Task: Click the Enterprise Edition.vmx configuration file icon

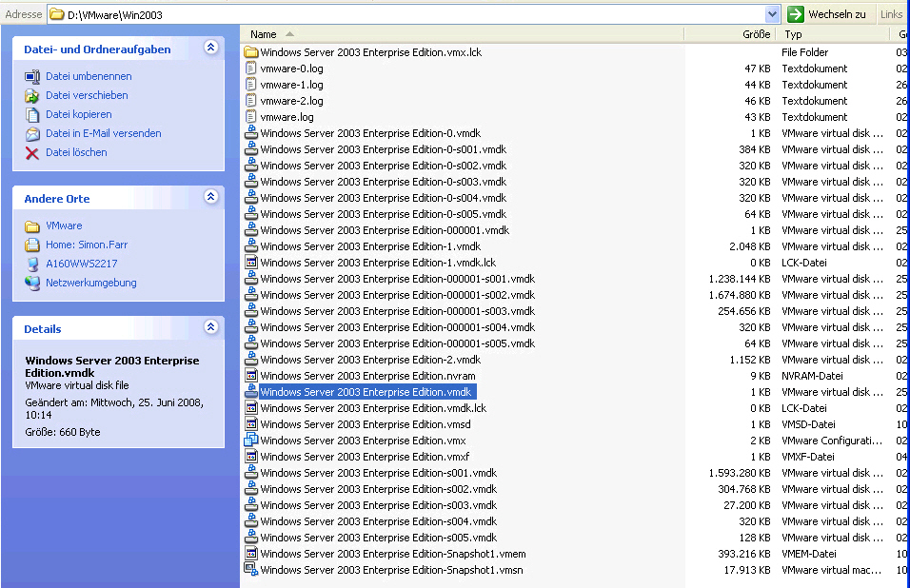Action: coord(251,441)
